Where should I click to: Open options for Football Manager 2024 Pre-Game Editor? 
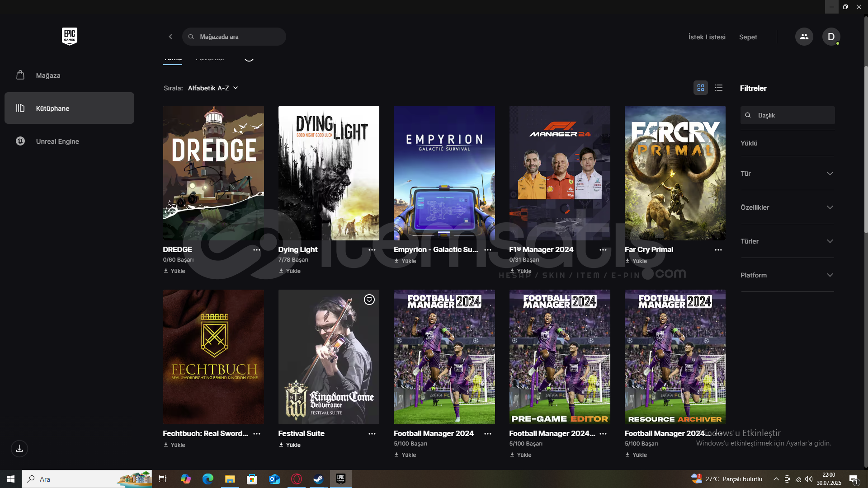click(603, 434)
